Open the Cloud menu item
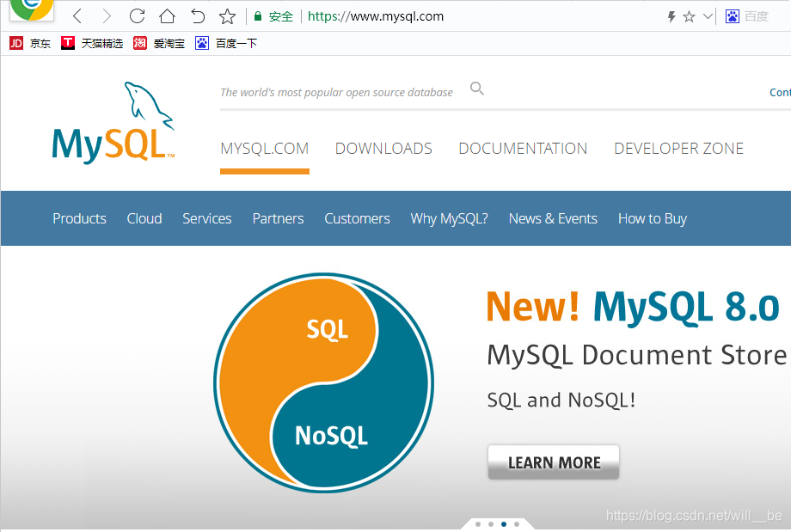The height and width of the screenshot is (532, 791). [144, 218]
